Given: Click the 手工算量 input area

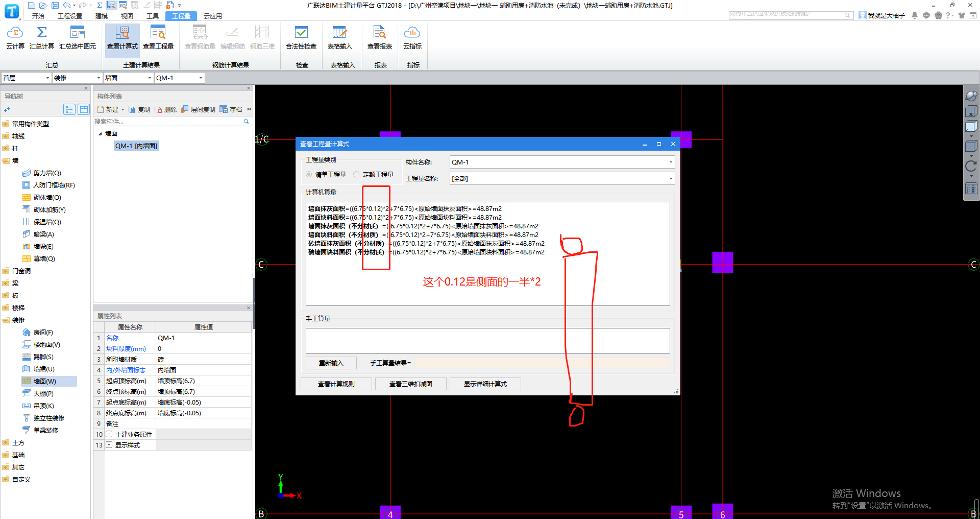Looking at the screenshot, I should click(x=488, y=341).
